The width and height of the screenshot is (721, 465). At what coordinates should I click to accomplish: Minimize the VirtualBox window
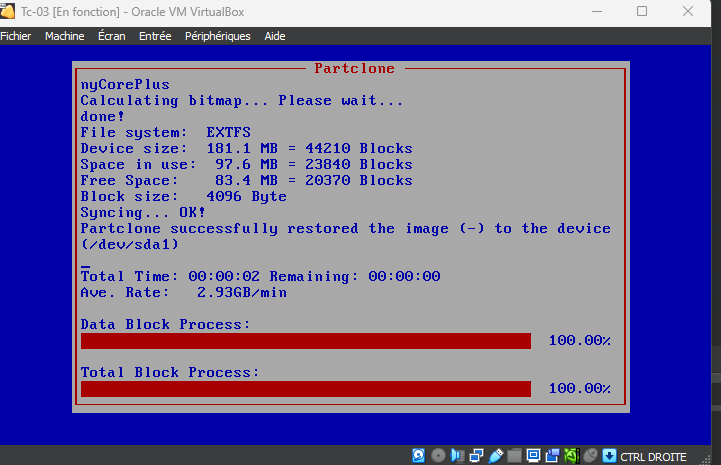[597, 11]
